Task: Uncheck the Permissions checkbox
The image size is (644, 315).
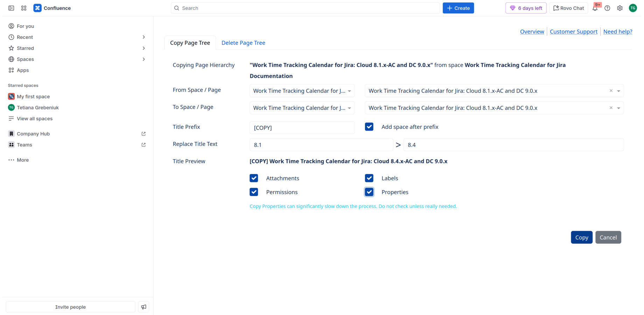Action: coord(254,192)
